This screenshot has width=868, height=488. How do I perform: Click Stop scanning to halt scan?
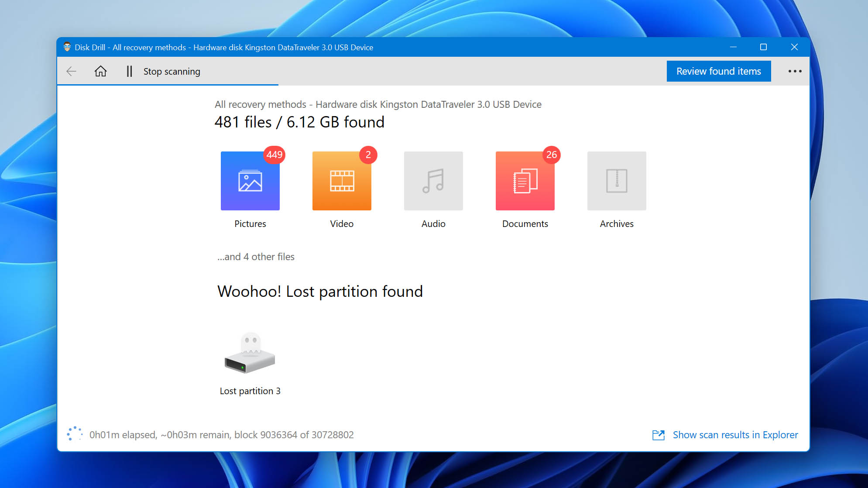click(x=172, y=71)
